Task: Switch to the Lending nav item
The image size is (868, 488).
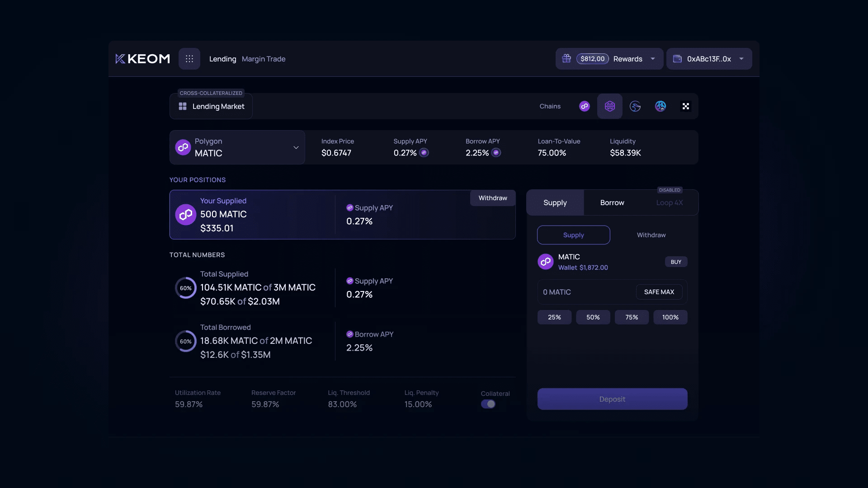Action: [222, 59]
